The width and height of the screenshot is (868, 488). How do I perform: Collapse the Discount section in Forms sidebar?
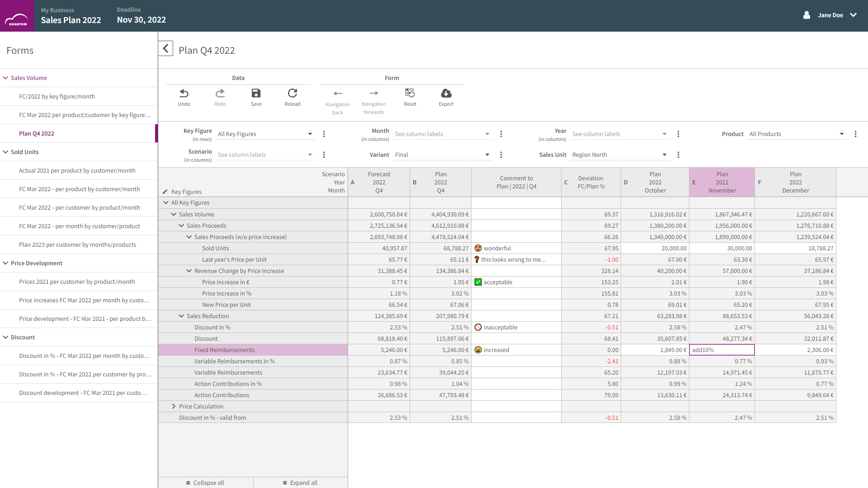point(5,338)
